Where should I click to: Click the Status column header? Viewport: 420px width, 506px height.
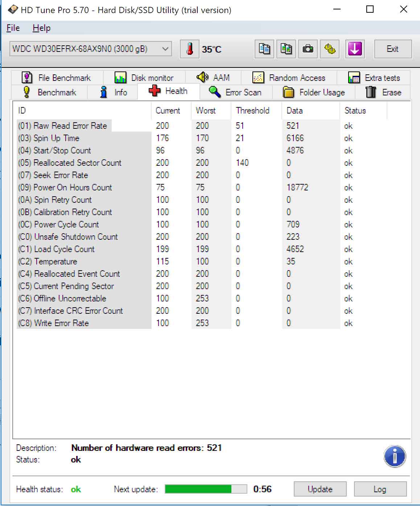[x=363, y=111]
